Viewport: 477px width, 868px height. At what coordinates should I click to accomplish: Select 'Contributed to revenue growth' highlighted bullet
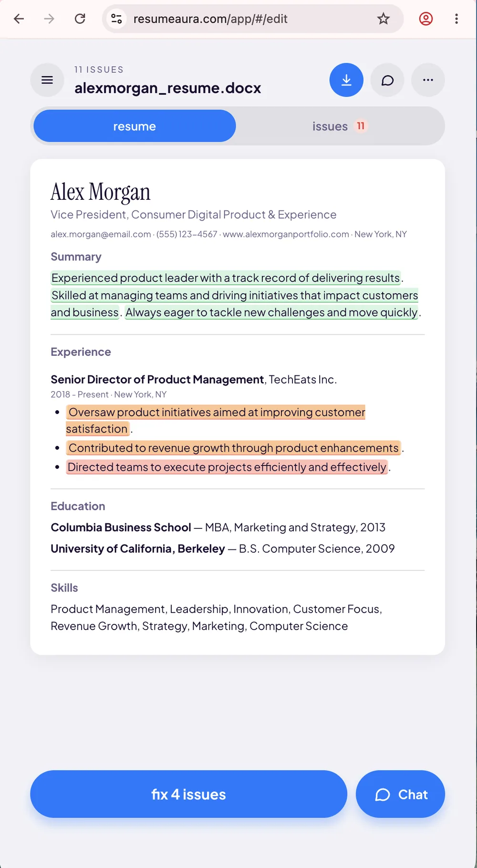tap(233, 448)
